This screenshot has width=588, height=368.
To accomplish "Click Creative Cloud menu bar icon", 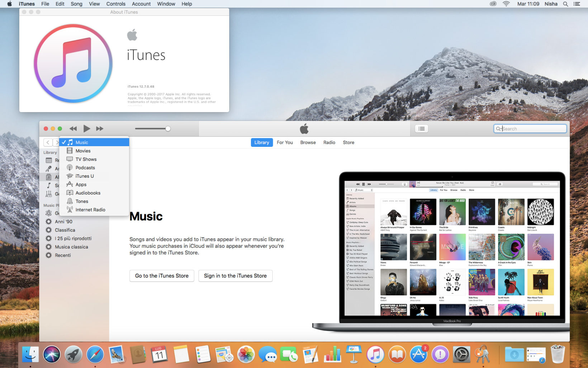I will [x=493, y=4].
